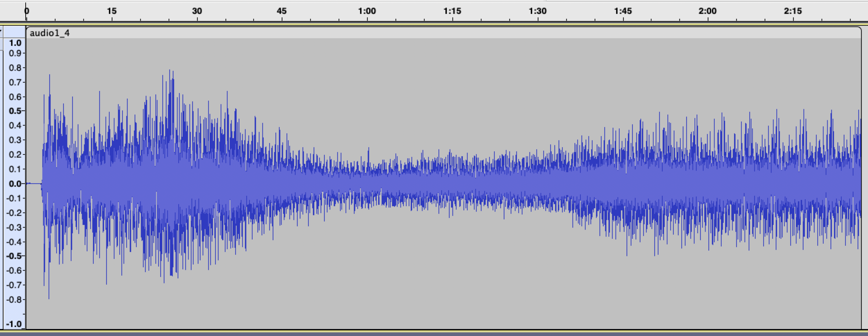
Task: Click the -0.2 value on the amplitude scale
Action: [14, 212]
